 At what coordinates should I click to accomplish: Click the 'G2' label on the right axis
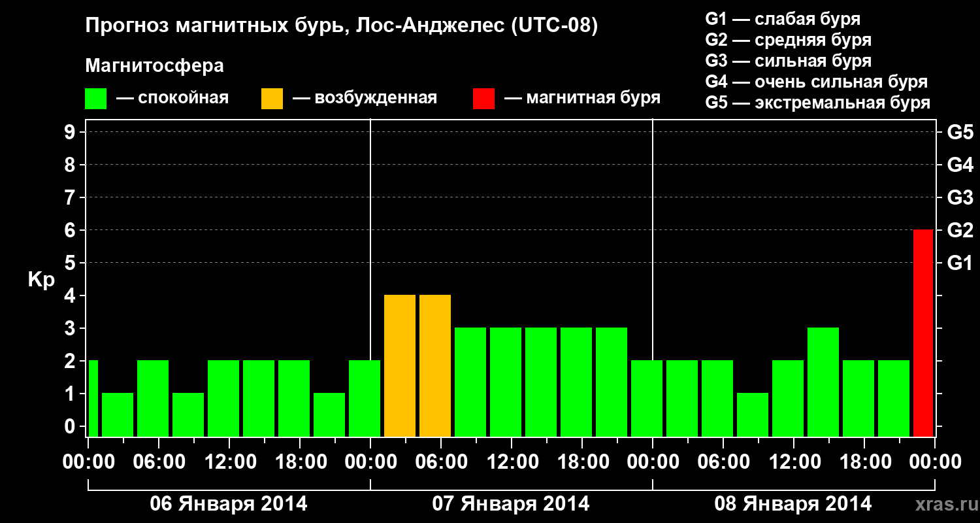click(x=960, y=230)
